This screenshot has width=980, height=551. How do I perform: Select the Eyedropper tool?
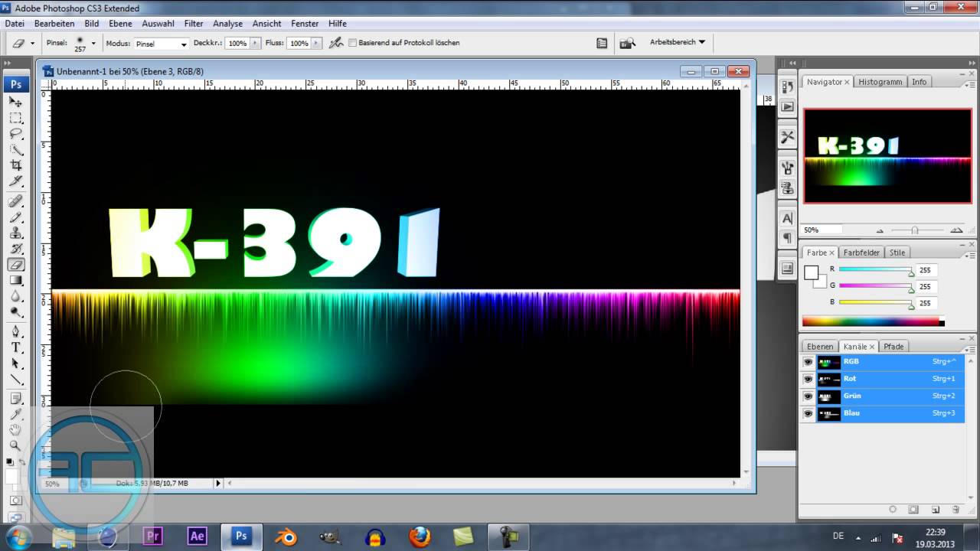click(16, 414)
